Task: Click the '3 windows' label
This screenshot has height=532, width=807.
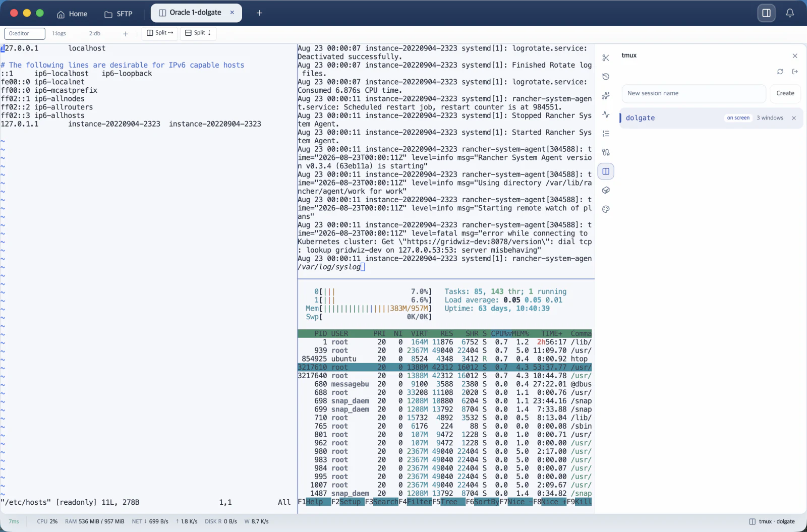Action: 770,118
